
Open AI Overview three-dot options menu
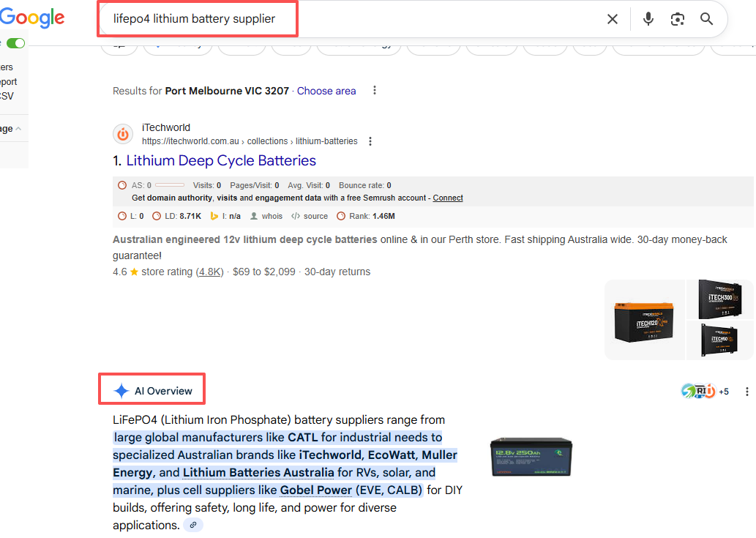[746, 392]
